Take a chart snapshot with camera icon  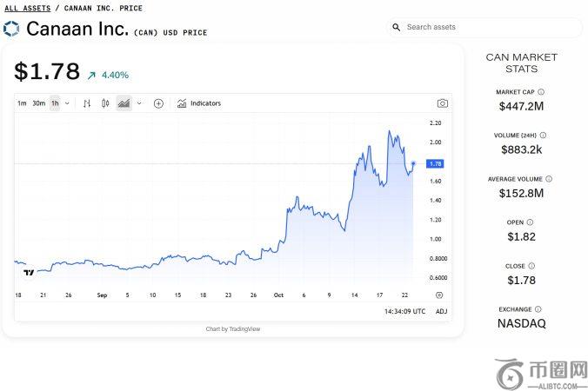click(442, 103)
